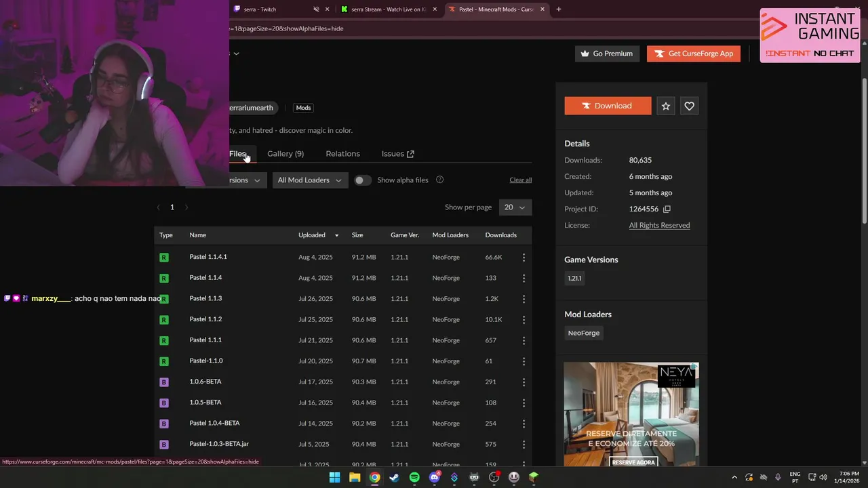Viewport: 868px width, 488px height.
Task: Open Discord from taskbar
Action: 435,477
